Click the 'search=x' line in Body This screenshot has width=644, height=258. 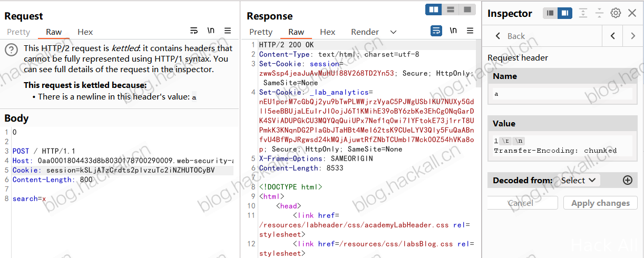tap(29, 199)
